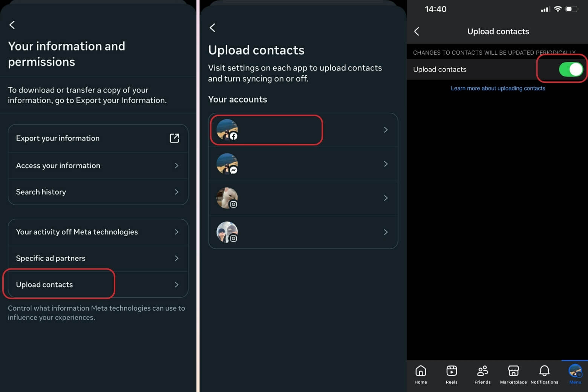Tap the external-link icon for Export your information
588x392 pixels.
[x=174, y=138]
